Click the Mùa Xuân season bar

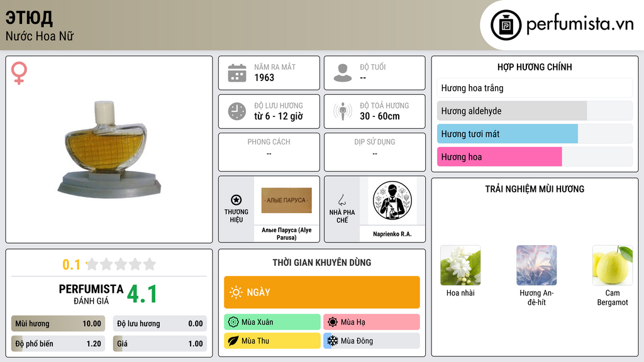point(272,322)
